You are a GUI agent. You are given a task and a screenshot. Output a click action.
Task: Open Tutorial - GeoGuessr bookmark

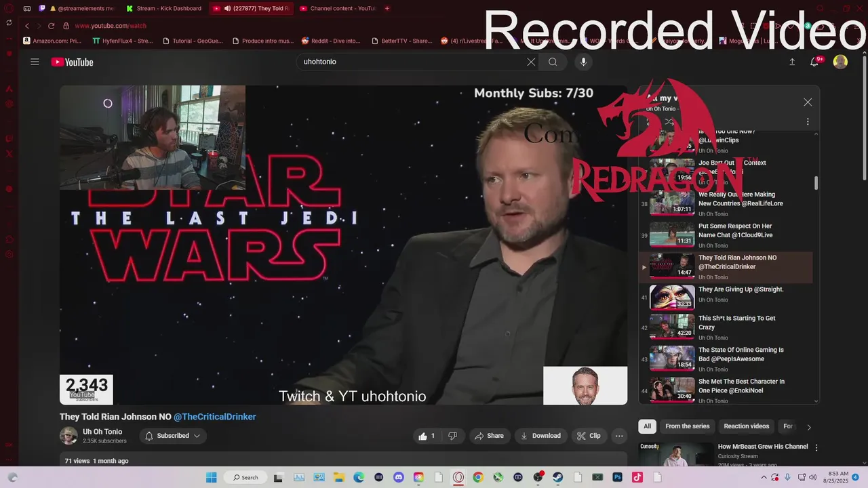193,41
